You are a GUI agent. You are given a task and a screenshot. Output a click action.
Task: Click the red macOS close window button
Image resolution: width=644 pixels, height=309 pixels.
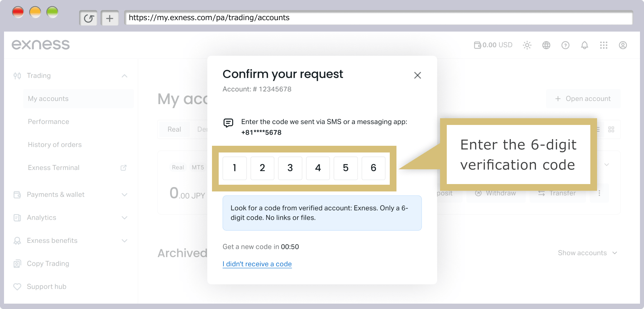18,12
